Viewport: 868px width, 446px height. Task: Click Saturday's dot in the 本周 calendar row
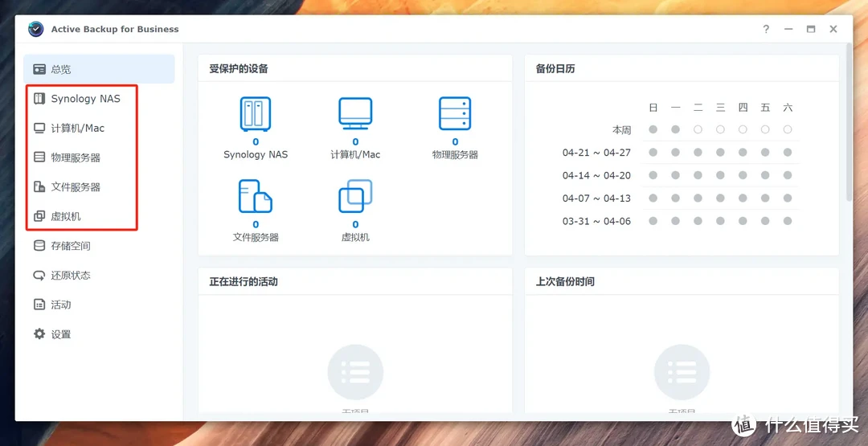click(788, 129)
